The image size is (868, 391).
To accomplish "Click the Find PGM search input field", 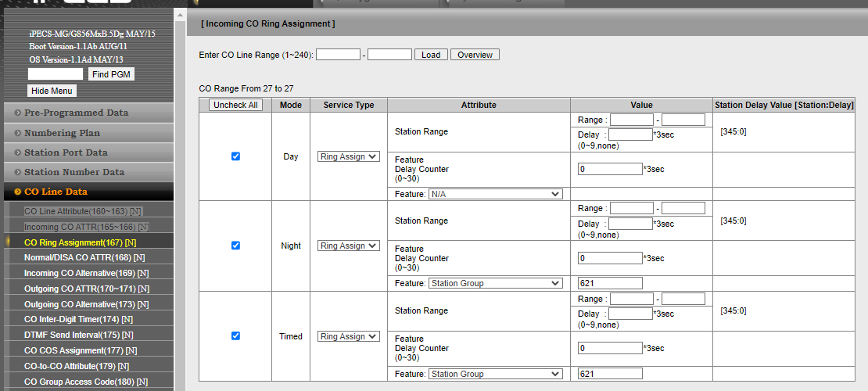I will pyautogui.click(x=56, y=74).
